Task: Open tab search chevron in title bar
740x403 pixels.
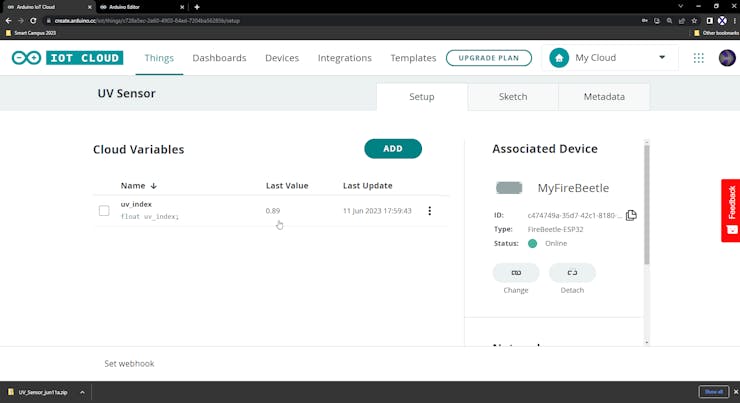Action: pyautogui.click(x=680, y=6)
